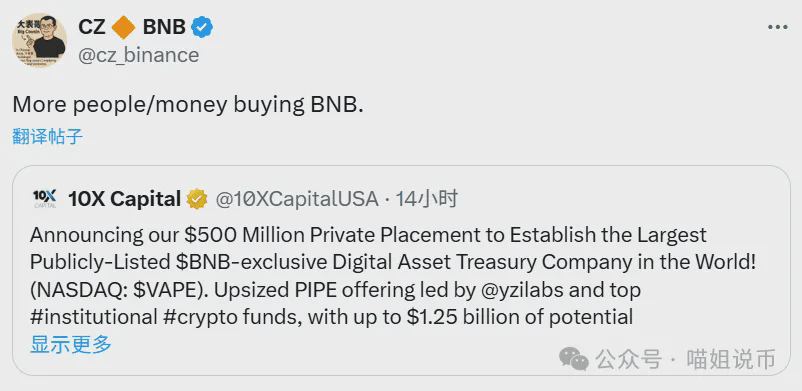
Task: Click the 10X Capital logo icon
Action: [x=44, y=198]
